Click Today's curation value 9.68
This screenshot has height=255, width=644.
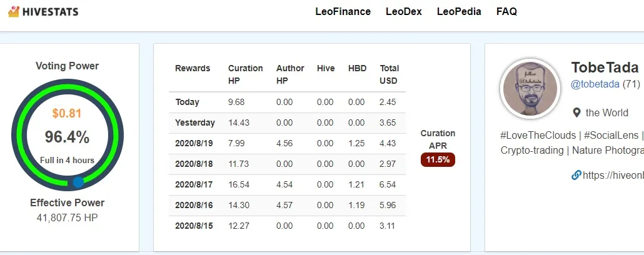(236, 102)
